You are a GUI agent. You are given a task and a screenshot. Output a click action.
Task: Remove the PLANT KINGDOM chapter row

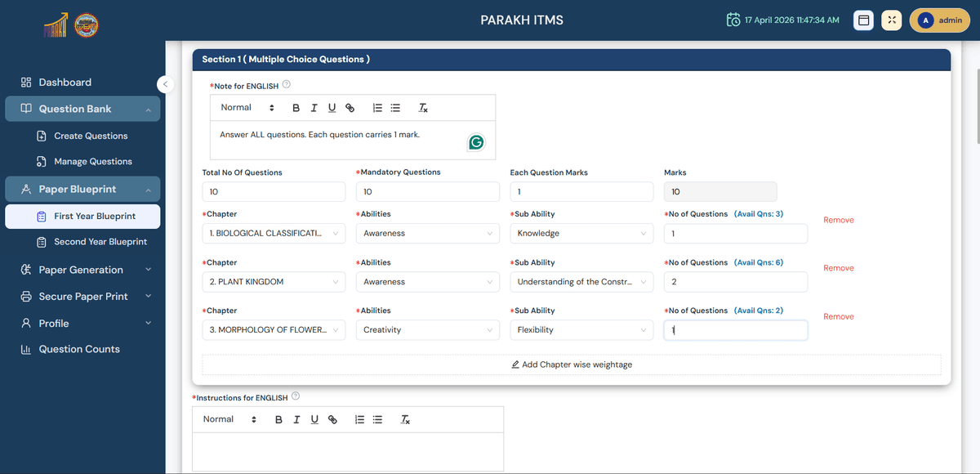(x=838, y=268)
